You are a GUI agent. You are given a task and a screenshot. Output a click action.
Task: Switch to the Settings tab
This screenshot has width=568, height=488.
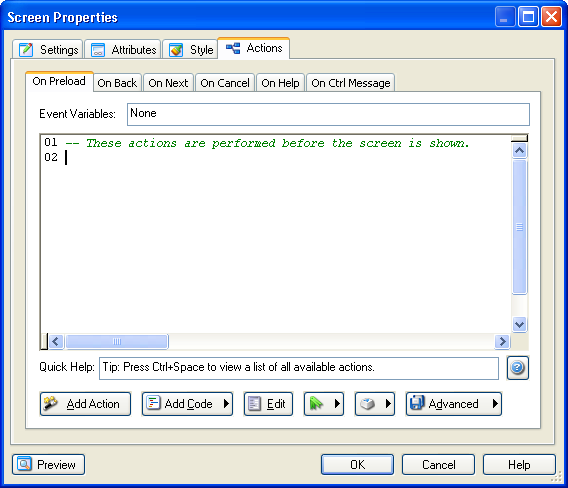pyautogui.click(x=48, y=49)
